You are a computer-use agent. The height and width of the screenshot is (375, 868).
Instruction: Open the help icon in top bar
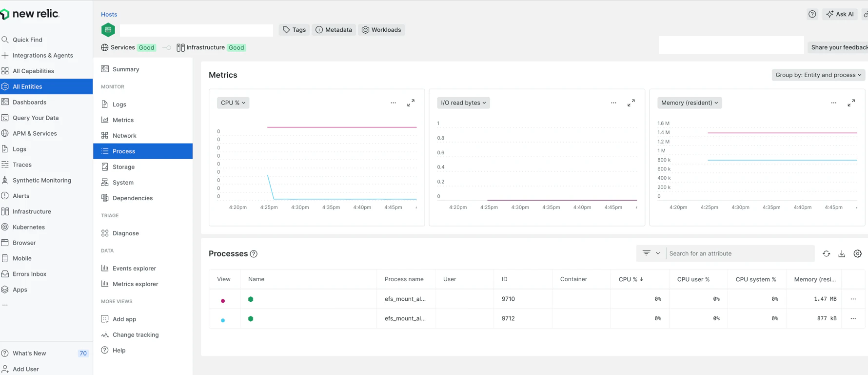(812, 14)
